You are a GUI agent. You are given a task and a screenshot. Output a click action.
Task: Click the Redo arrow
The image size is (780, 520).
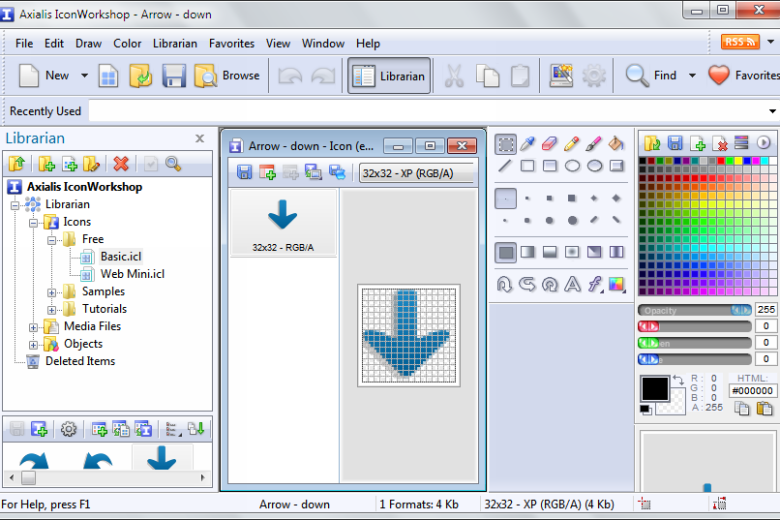point(323,76)
